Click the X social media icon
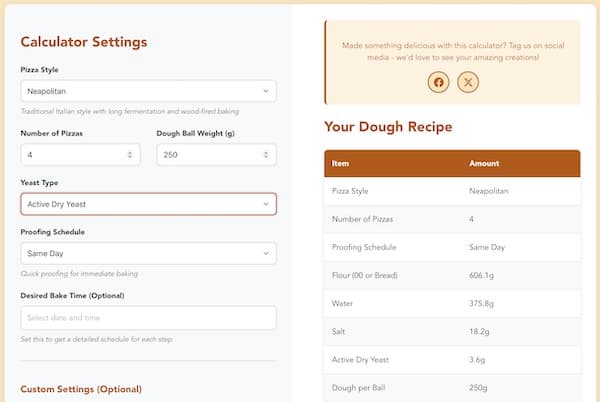This screenshot has height=402, width=600. (467, 82)
